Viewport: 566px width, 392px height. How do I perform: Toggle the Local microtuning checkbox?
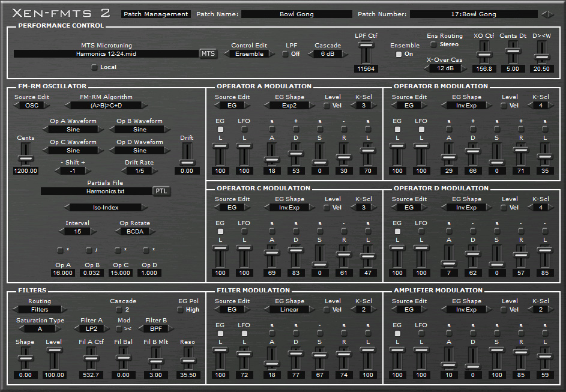[x=94, y=67]
